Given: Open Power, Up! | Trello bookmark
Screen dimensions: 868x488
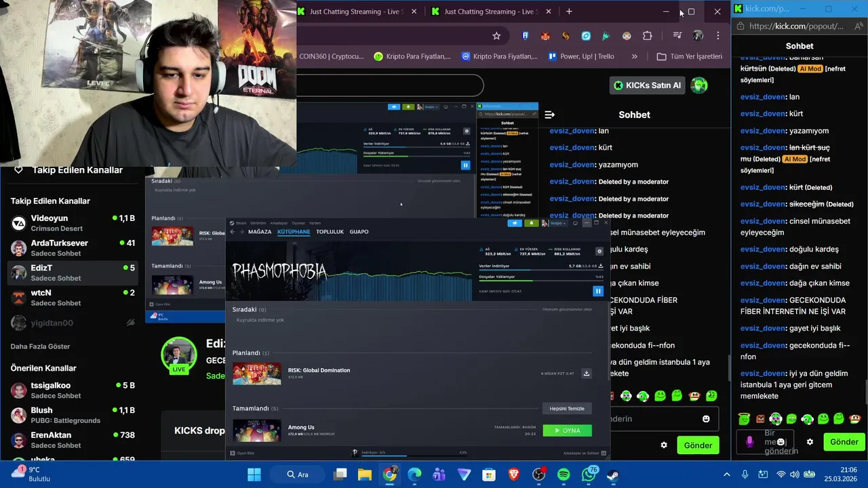Looking at the screenshot, I should pos(581,57).
